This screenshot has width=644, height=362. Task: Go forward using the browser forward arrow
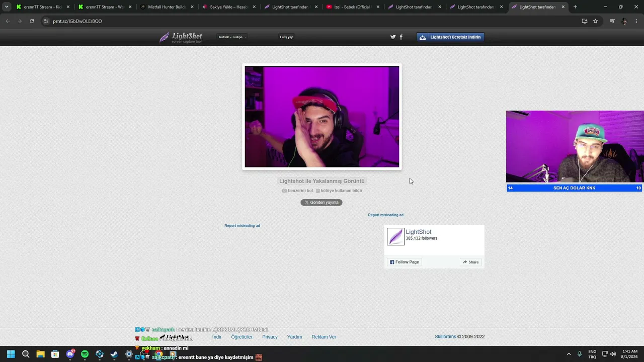[x=20, y=21]
